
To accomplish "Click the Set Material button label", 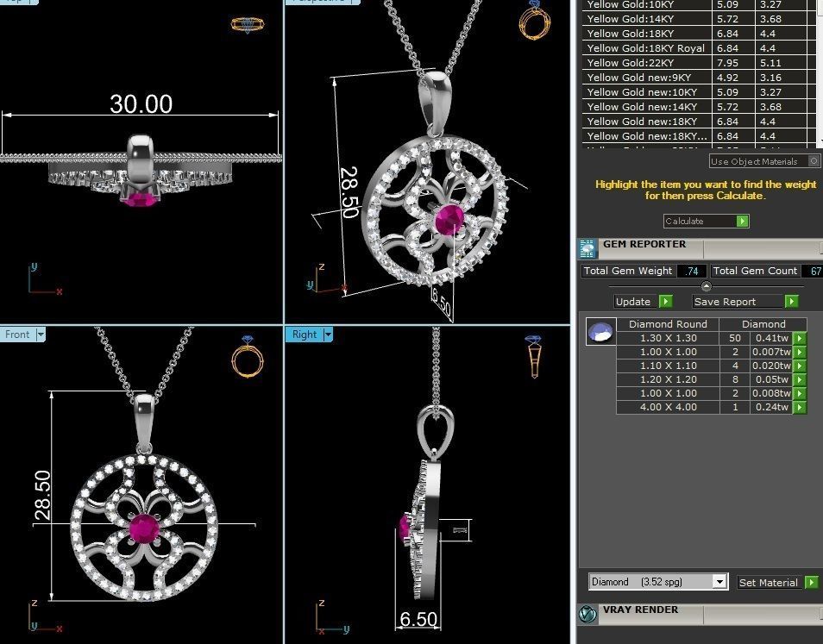I will coord(769,582).
